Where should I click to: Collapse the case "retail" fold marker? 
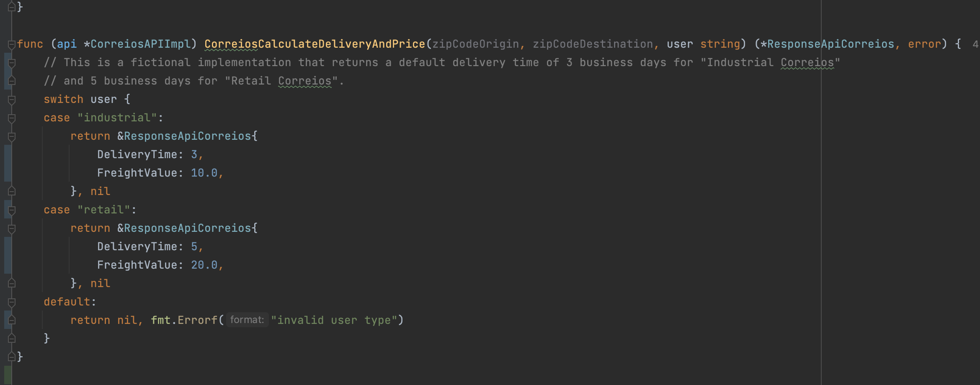coord(12,210)
